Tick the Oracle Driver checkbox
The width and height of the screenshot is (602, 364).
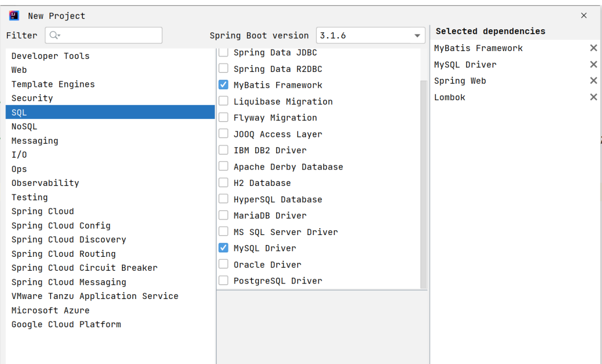coord(224,264)
